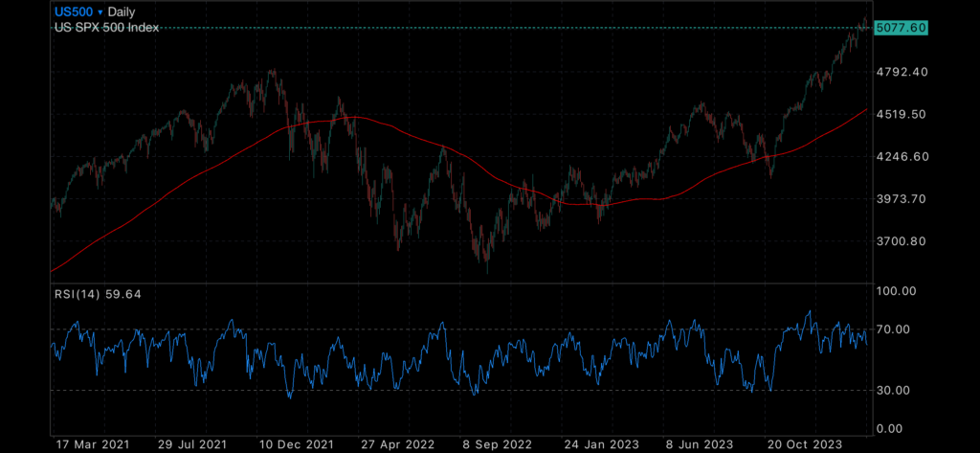Open the US500 symbol dropdown
This screenshot has width=980, height=453.
(x=78, y=11)
